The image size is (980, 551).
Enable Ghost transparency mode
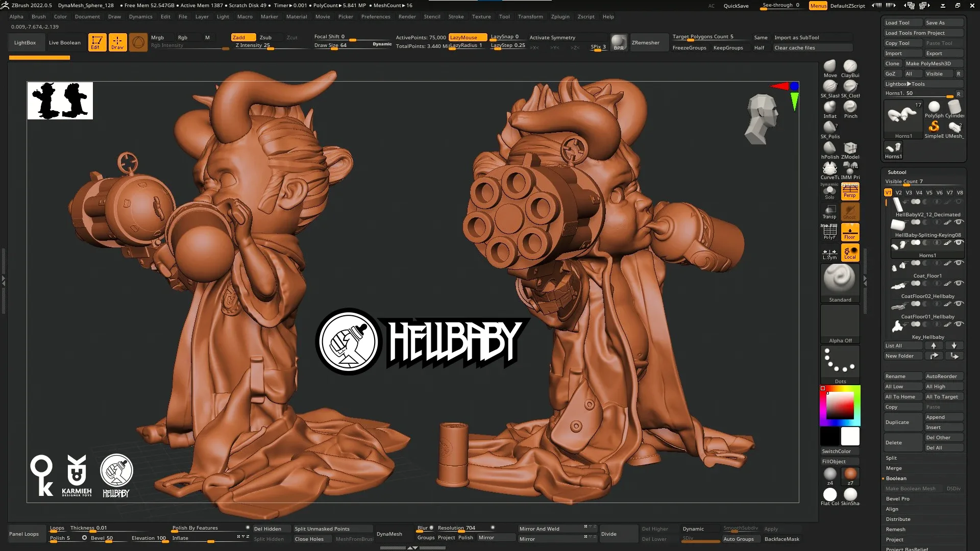(x=850, y=211)
